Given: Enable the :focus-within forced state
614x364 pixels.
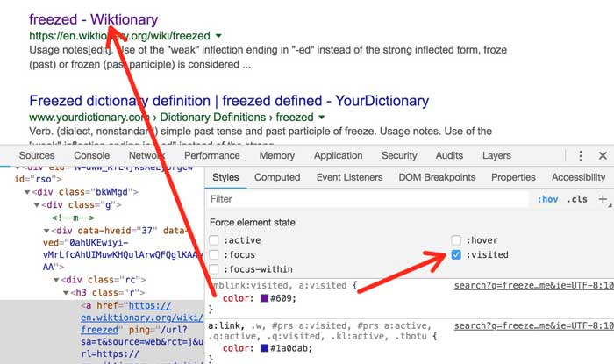Looking at the screenshot, I should point(214,269).
